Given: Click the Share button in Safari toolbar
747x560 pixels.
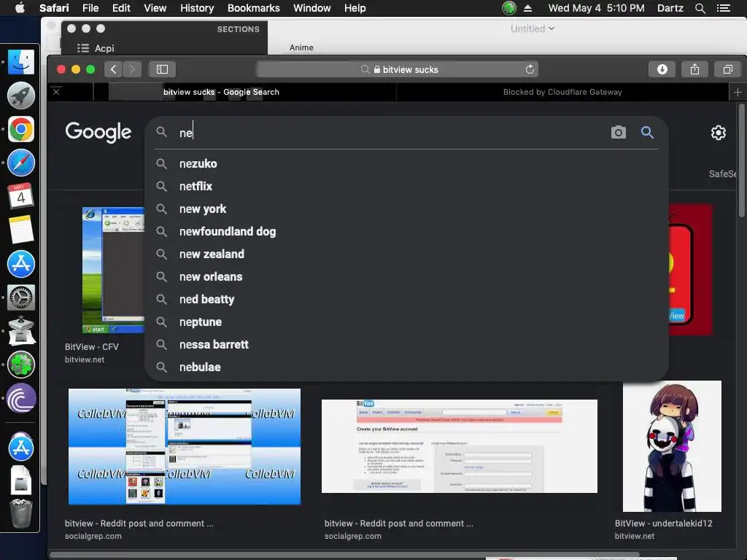Looking at the screenshot, I should point(694,69).
